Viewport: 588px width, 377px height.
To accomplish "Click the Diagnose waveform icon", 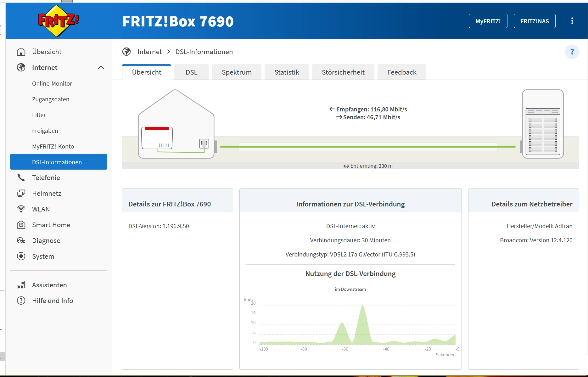I will click(x=21, y=240).
